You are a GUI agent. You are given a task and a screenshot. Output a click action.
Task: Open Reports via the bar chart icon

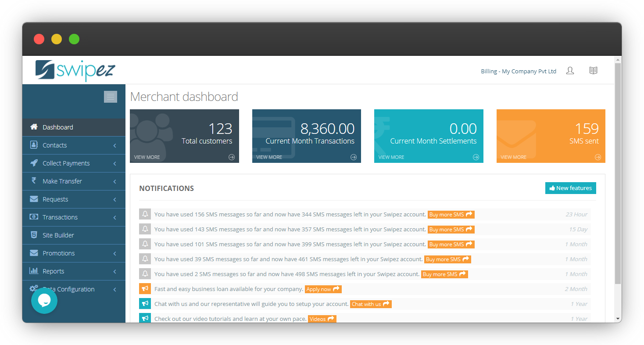pyautogui.click(x=34, y=271)
